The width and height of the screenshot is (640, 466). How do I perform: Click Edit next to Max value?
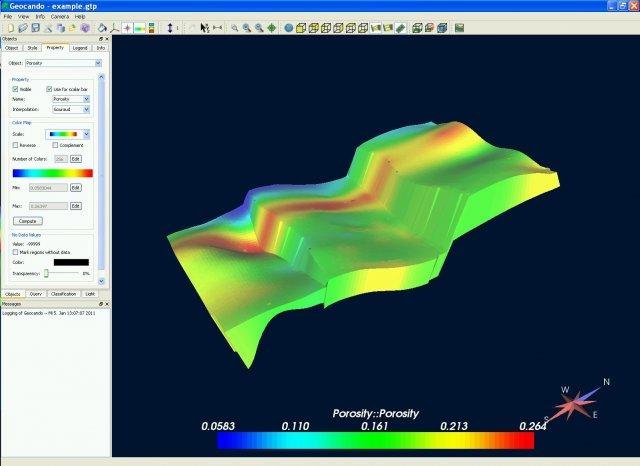click(x=76, y=206)
